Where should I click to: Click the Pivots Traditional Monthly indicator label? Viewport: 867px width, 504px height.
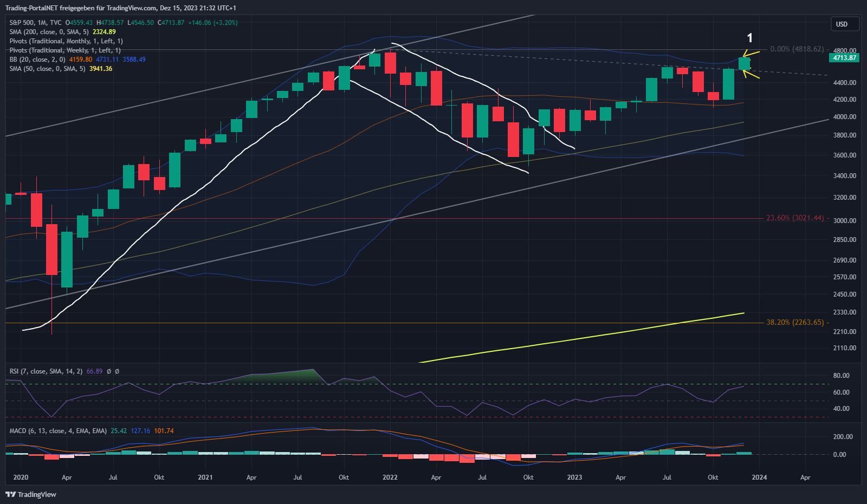[66, 41]
